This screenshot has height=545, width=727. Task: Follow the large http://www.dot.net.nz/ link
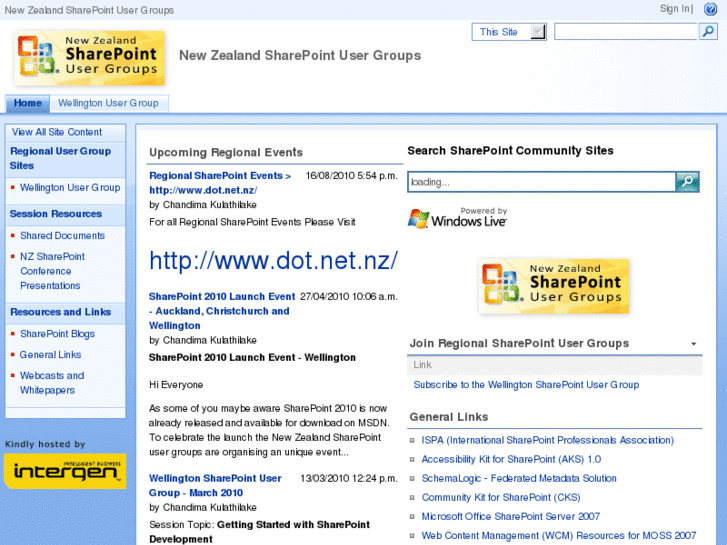click(273, 261)
